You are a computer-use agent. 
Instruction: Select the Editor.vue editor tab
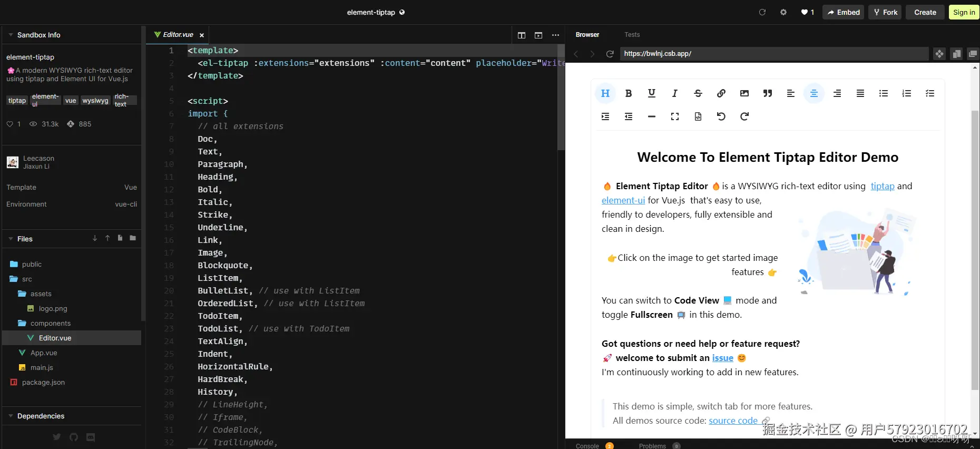pyautogui.click(x=178, y=34)
